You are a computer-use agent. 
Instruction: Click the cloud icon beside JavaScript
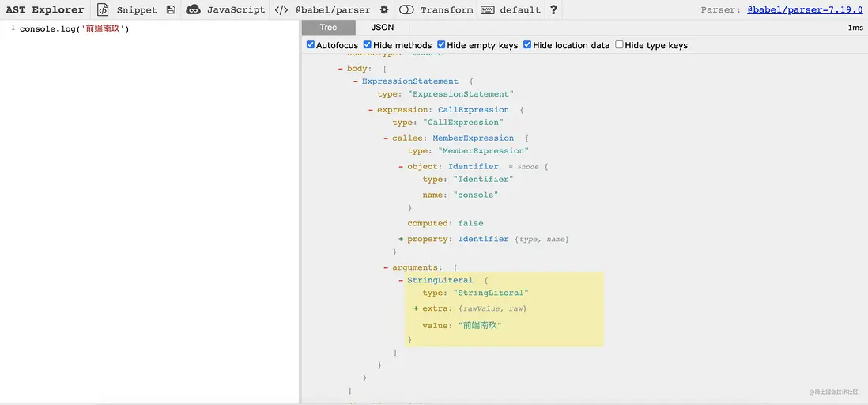(193, 9)
